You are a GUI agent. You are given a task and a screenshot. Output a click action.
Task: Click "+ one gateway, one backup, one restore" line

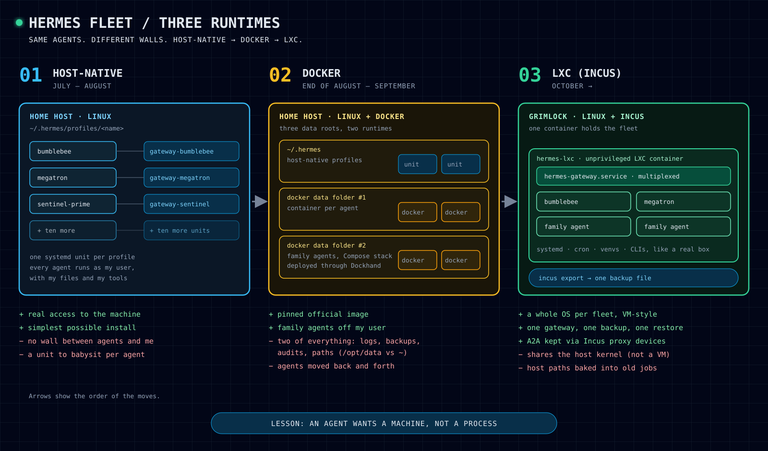pyautogui.click(x=600, y=328)
